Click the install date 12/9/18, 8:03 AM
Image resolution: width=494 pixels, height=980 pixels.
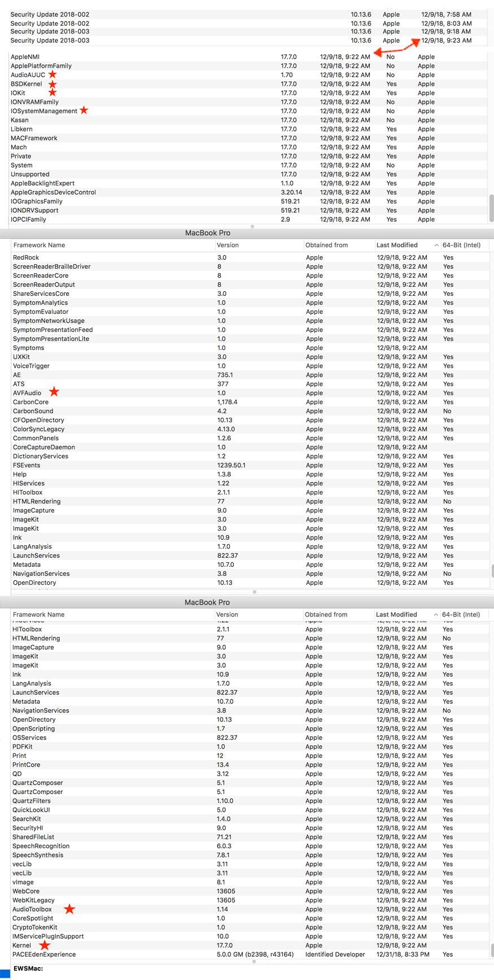point(446,23)
